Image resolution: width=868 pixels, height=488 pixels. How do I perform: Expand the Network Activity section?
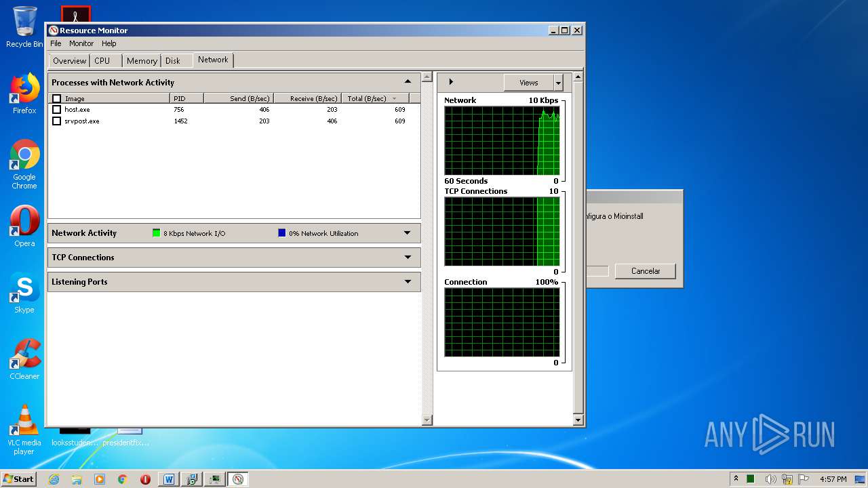tap(408, 233)
